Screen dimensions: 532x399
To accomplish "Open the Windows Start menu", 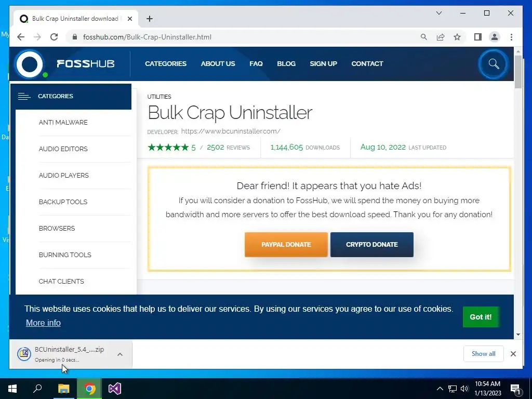I will point(12,389).
